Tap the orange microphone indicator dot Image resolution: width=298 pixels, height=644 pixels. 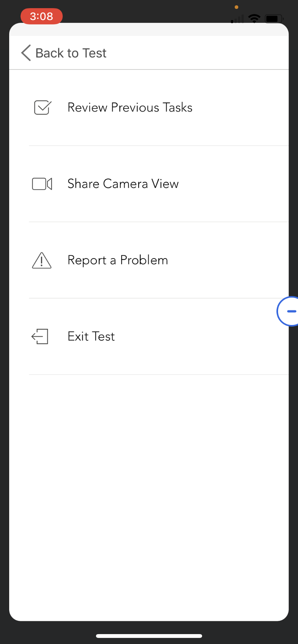pyautogui.click(x=236, y=7)
